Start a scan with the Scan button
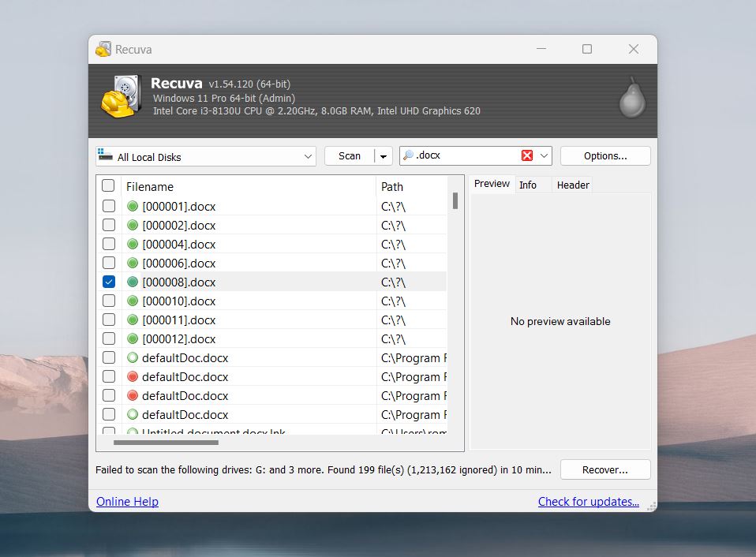The image size is (756, 557). tap(350, 156)
